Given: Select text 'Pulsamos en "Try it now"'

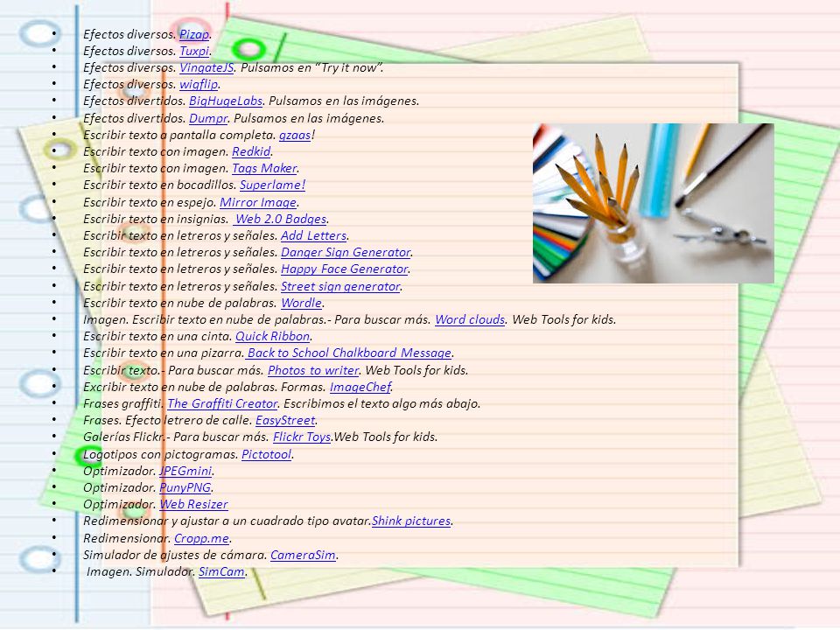Looking at the screenshot, I should tap(311, 67).
